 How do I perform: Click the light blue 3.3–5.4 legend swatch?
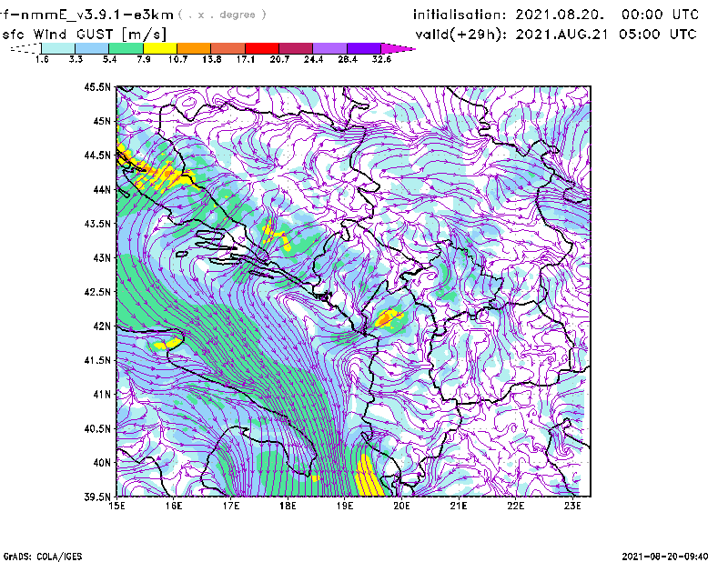click(x=92, y=48)
